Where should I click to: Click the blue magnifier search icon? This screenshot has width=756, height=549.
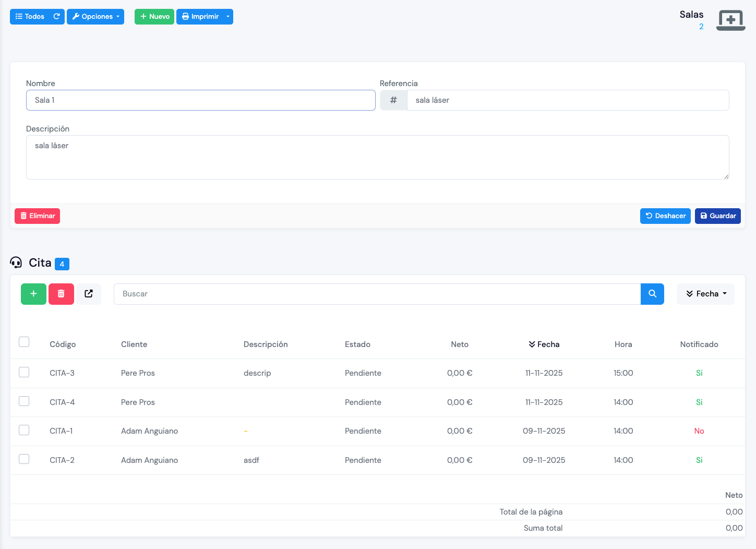pos(652,294)
